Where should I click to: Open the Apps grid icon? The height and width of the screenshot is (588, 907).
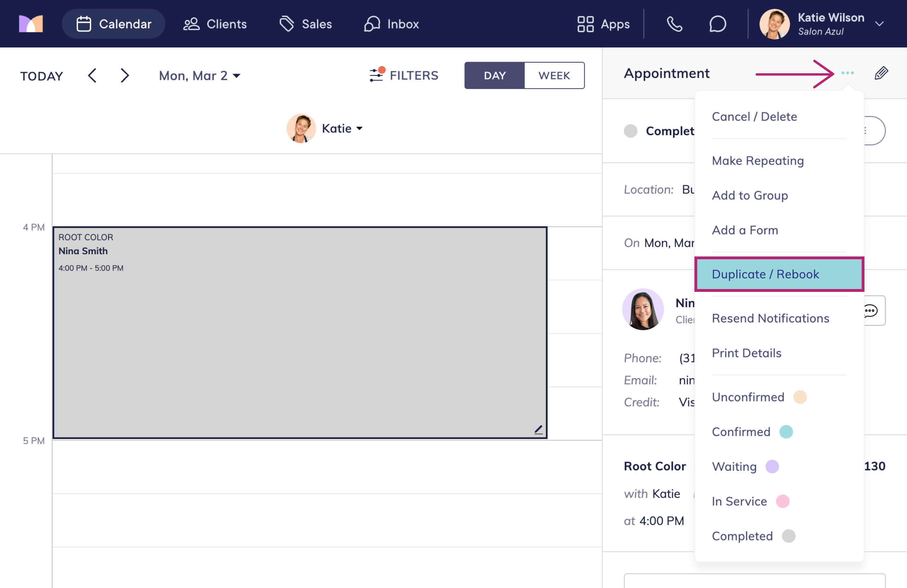(585, 24)
